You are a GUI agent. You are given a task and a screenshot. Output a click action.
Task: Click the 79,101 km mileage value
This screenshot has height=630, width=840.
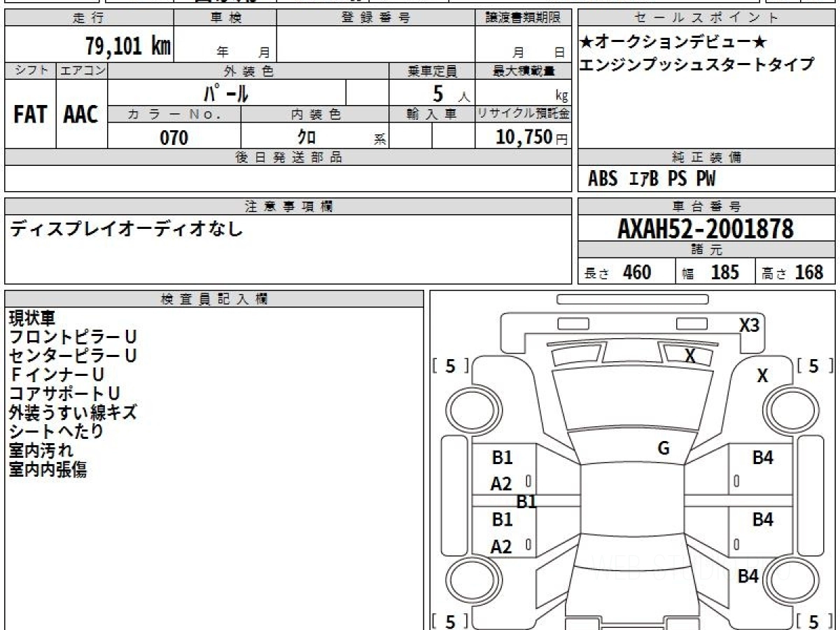(128, 47)
